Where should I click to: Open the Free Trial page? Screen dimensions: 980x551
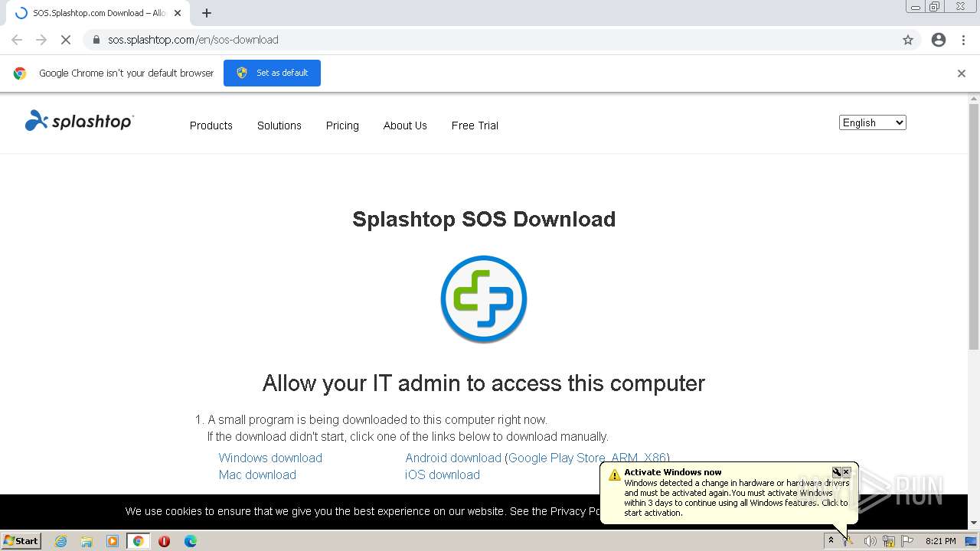coord(475,126)
